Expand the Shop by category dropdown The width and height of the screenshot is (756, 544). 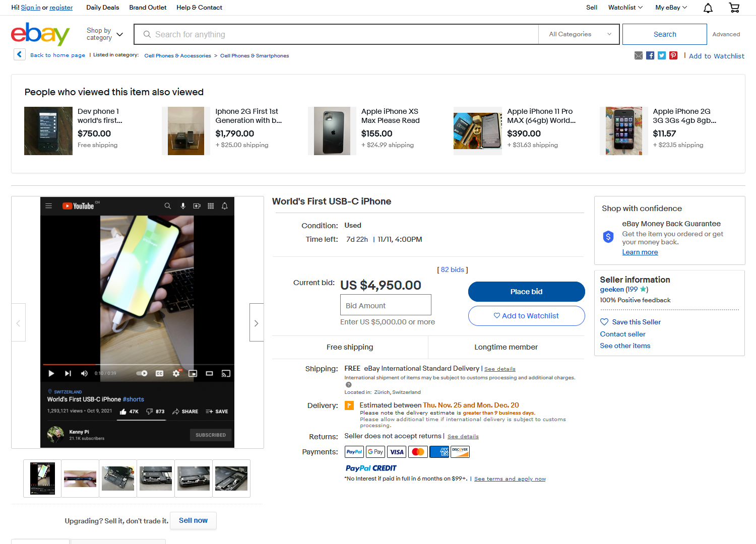[105, 34]
